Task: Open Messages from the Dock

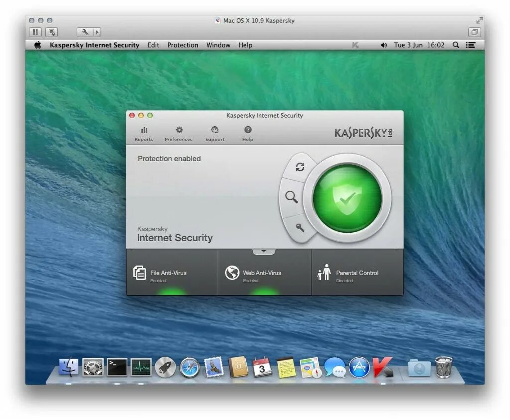Action: pos(335,367)
